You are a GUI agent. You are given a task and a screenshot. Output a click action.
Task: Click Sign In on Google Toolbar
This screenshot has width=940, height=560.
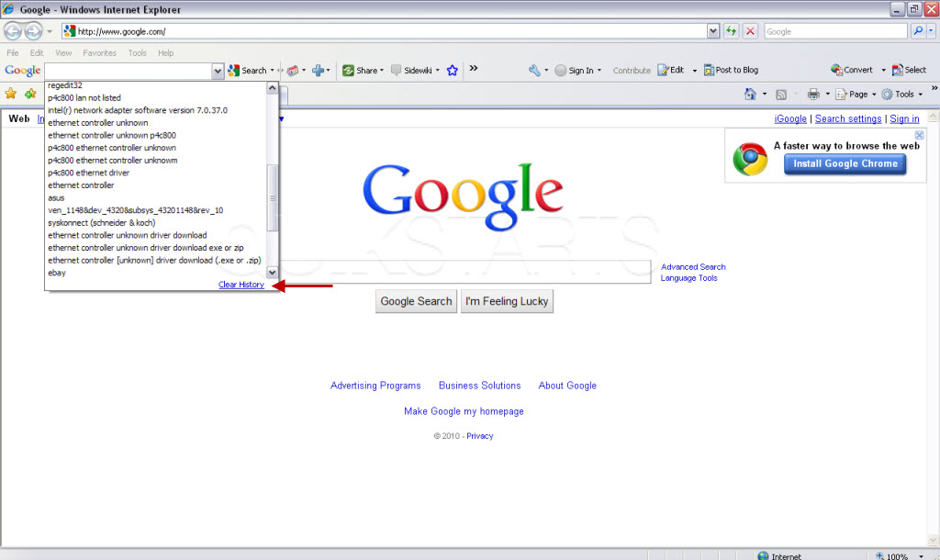(575, 70)
